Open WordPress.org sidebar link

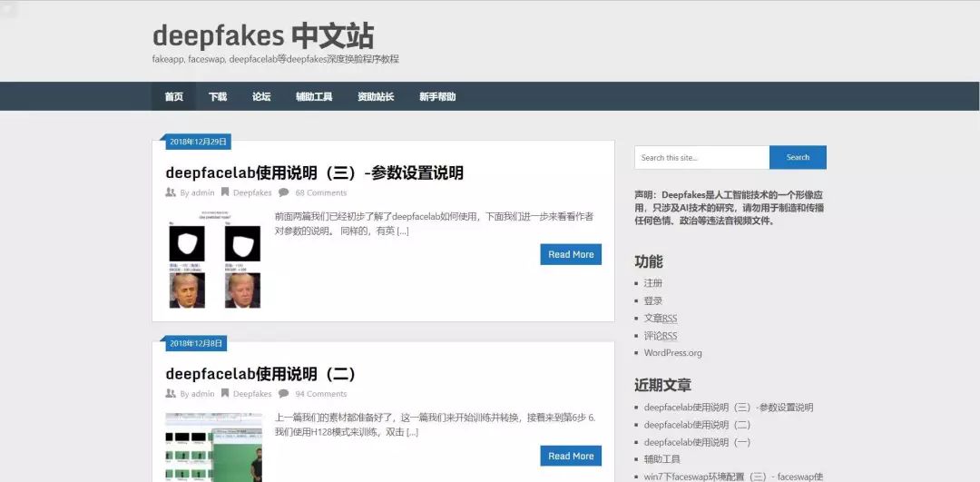click(x=673, y=352)
